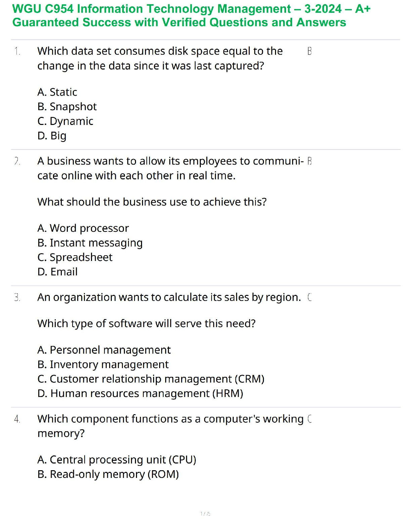Click the 'D. Big' answer option
This screenshot has height=532, width=411.
[x=52, y=136]
